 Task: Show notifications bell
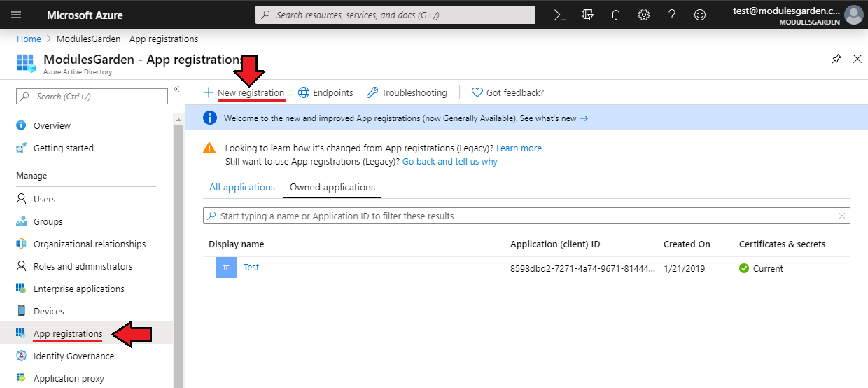pyautogui.click(x=616, y=15)
